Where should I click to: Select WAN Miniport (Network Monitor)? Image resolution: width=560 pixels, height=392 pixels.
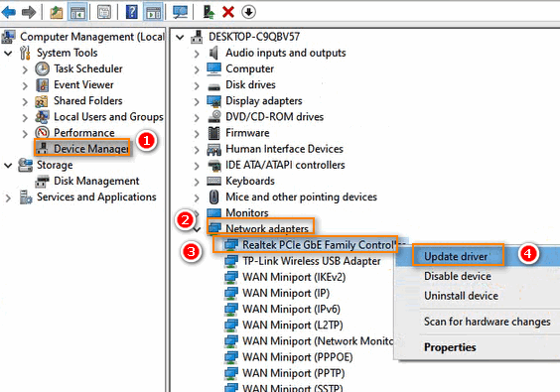point(318,341)
